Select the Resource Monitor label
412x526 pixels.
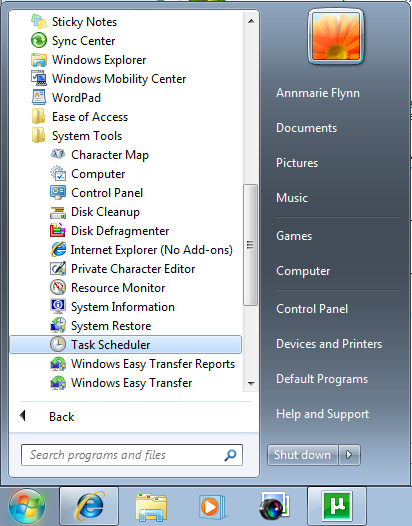118,288
